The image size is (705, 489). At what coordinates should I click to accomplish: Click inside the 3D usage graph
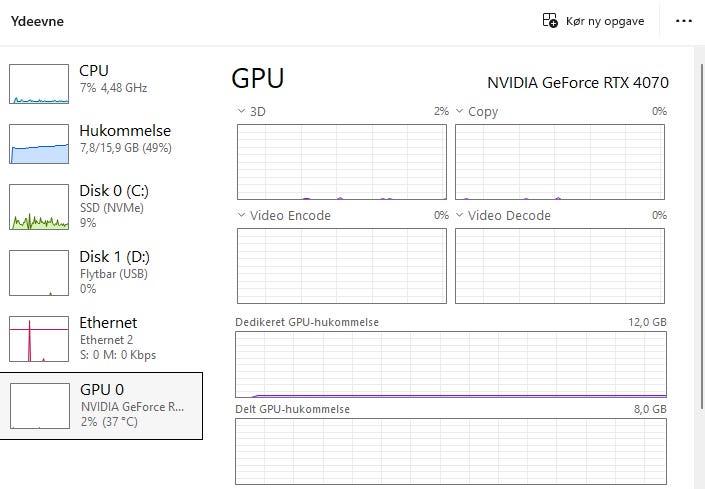pos(342,162)
